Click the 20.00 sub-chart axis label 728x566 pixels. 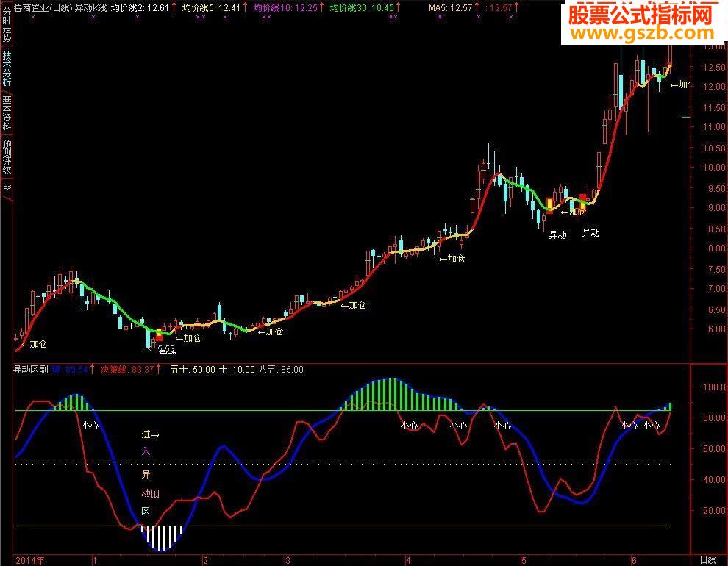click(715, 510)
